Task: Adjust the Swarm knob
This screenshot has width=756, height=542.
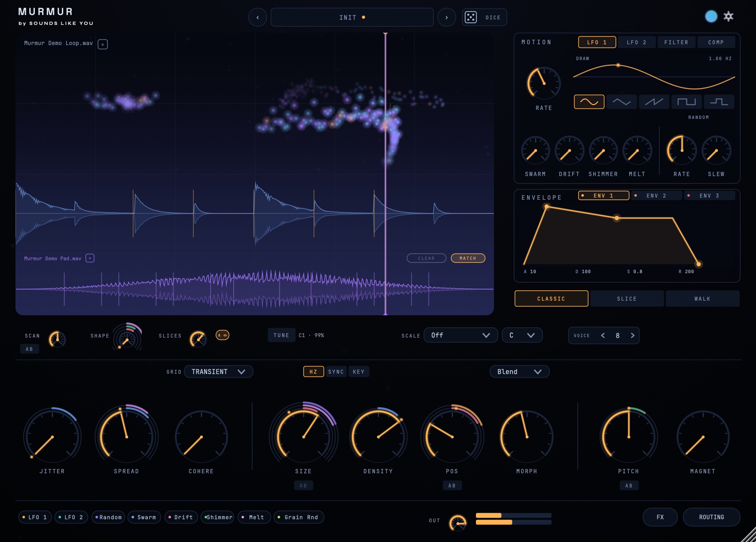Action: coord(535,150)
